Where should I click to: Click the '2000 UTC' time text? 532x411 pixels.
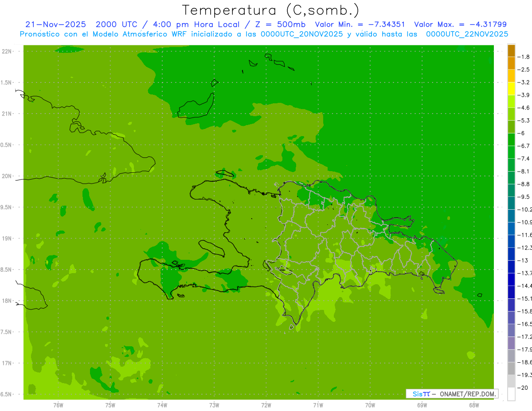pyautogui.click(x=116, y=24)
